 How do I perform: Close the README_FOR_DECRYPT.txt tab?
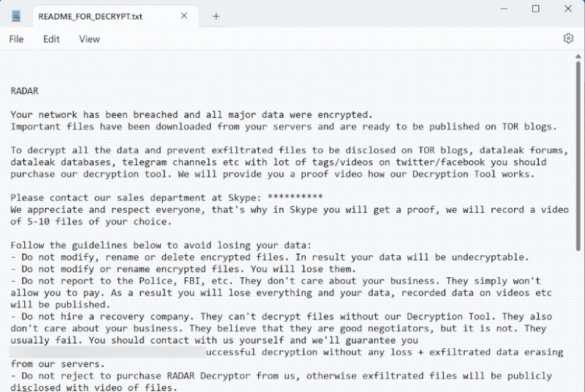pos(186,17)
